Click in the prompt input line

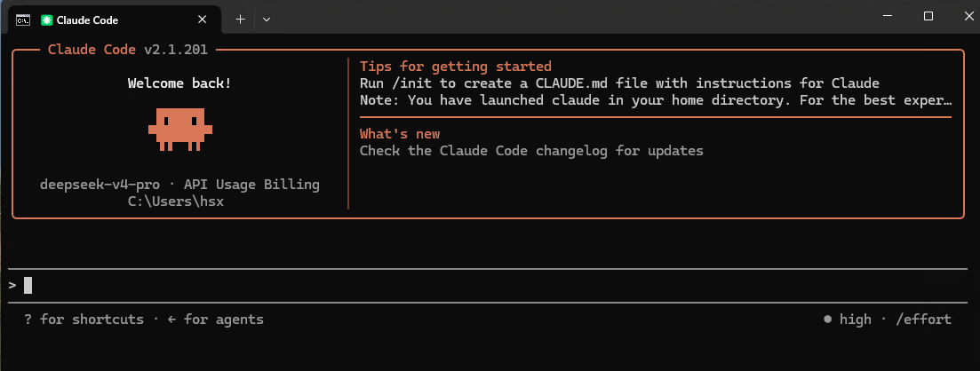tap(488, 286)
